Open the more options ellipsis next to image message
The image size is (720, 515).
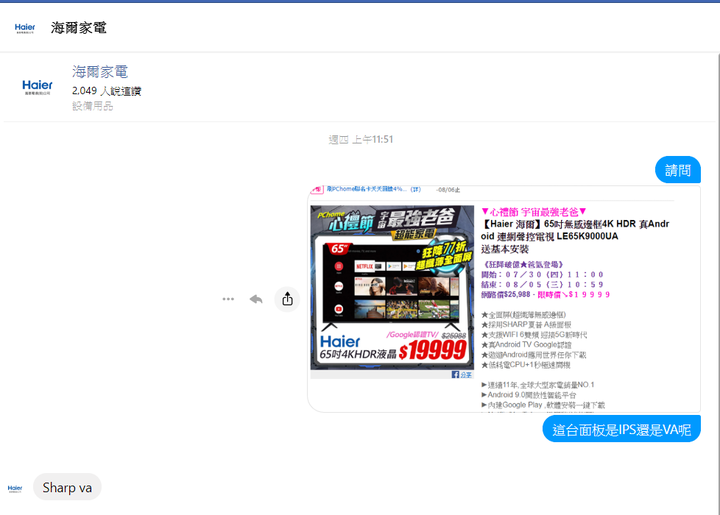pyautogui.click(x=228, y=299)
